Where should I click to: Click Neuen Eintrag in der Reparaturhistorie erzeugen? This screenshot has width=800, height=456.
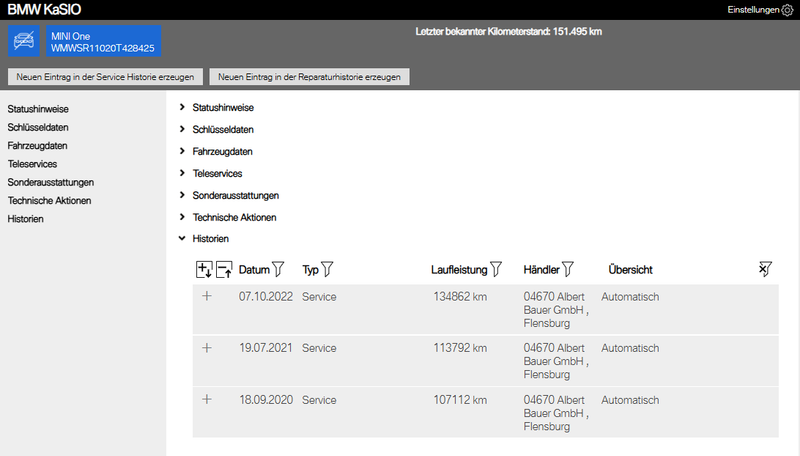309,77
